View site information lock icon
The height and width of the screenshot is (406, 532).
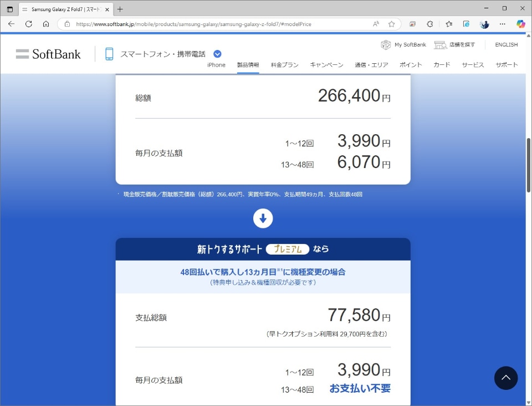click(67, 24)
